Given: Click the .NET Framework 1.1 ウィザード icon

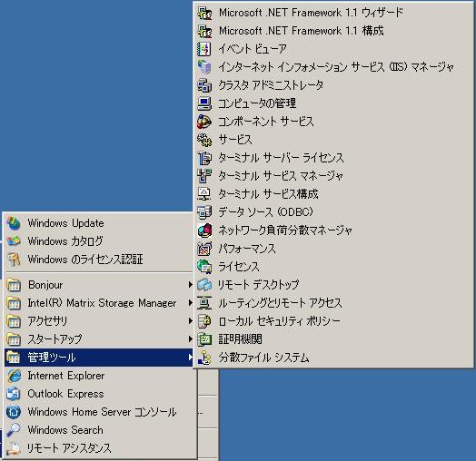Looking at the screenshot, I should [x=204, y=13].
